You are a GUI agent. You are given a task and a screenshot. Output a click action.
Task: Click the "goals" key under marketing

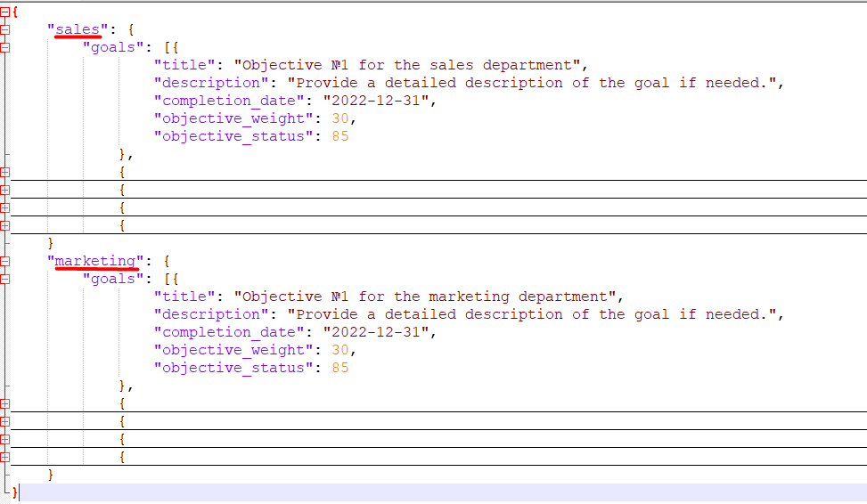pyautogui.click(x=113, y=279)
